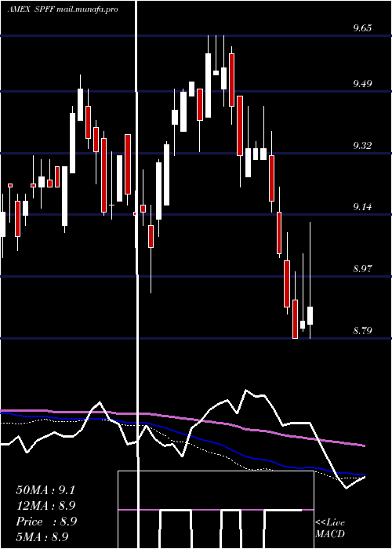Click the last white candlestick near 8.79
Image resolution: width=392 pixels, height=549 pixels.
[310, 315]
